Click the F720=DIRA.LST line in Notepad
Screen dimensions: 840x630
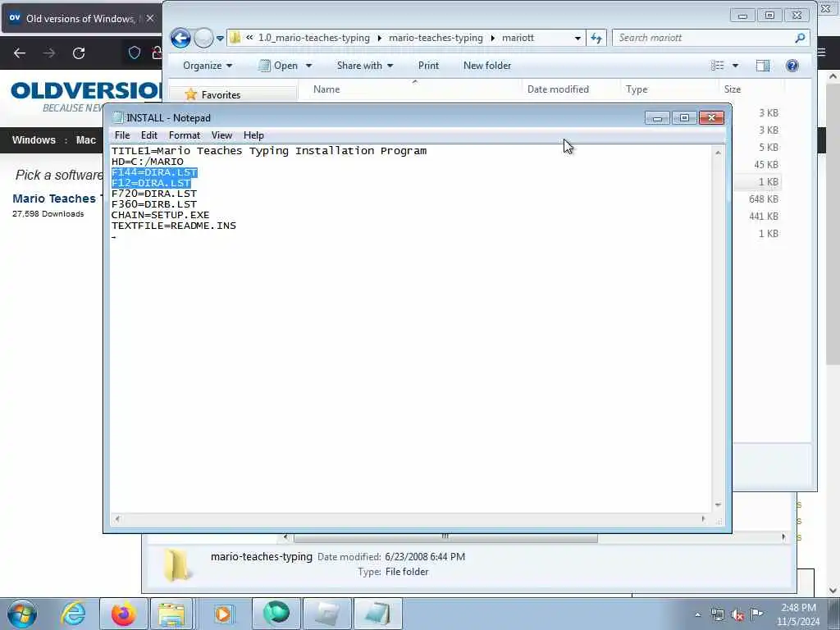click(153, 194)
